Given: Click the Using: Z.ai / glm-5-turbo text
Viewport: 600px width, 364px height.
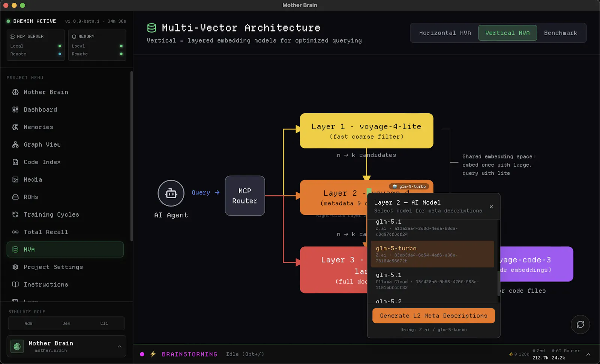Looking at the screenshot, I should tap(433, 330).
